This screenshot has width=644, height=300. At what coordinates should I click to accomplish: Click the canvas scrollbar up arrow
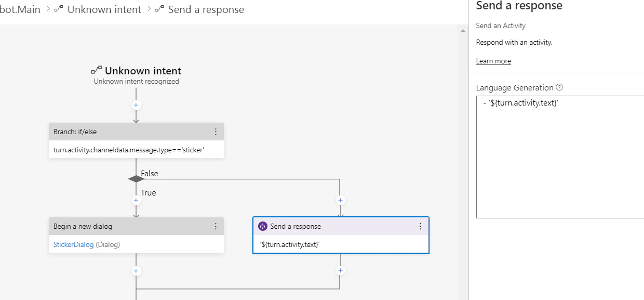463,31
